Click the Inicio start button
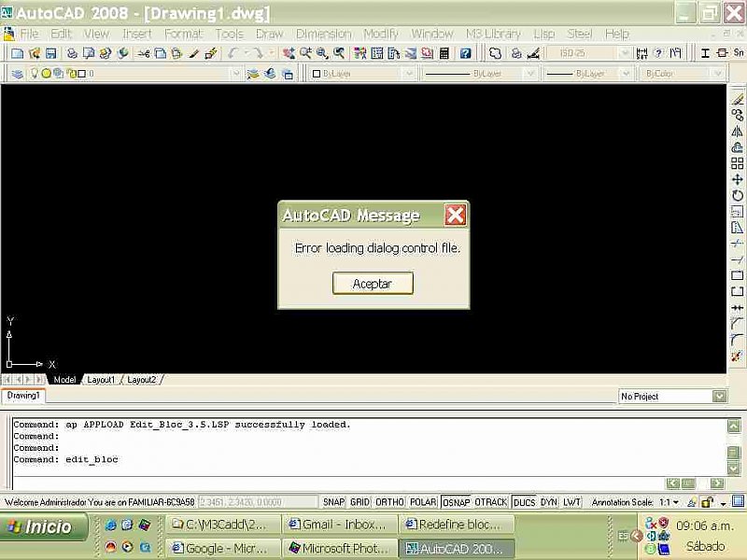The height and width of the screenshot is (560, 747). pos(43,526)
